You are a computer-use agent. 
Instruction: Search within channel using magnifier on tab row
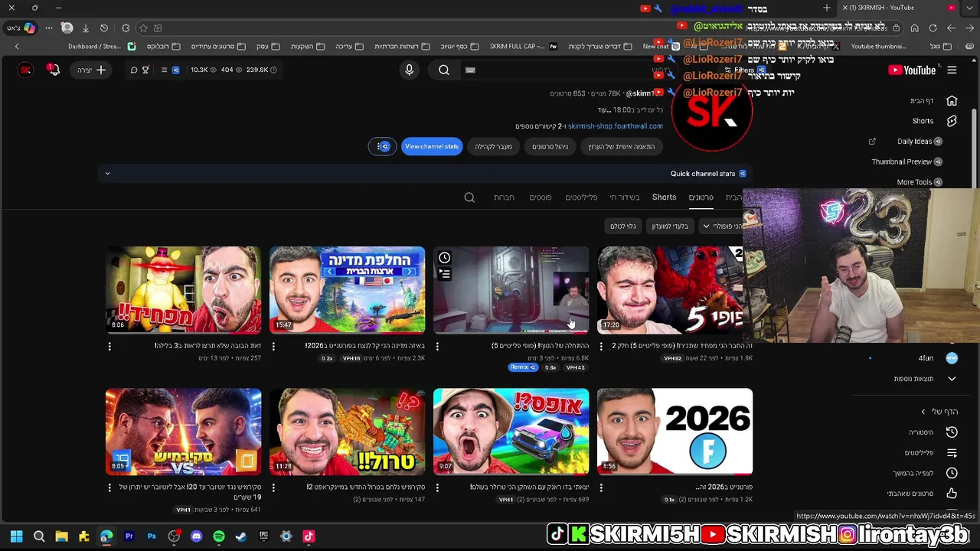469,197
